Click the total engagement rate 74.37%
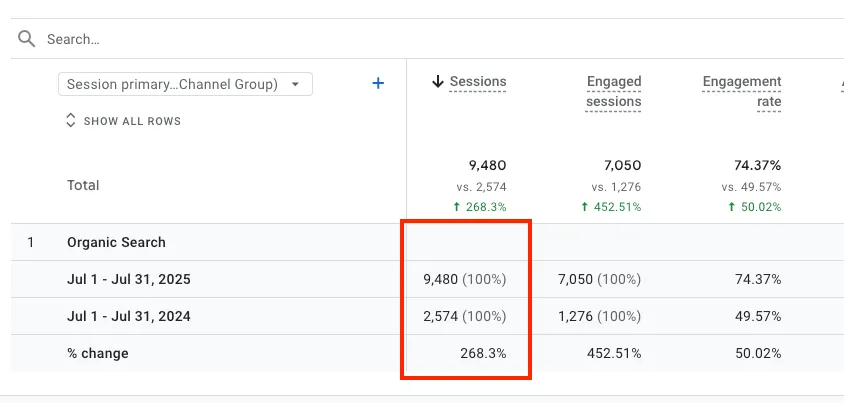The image size is (844, 403). pyautogui.click(x=757, y=166)
